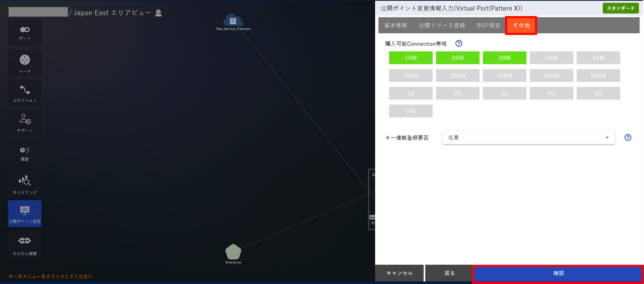Open the 履歴 history menu
The height and width of the screenshot is (284, 644).
tap(25, 153)
